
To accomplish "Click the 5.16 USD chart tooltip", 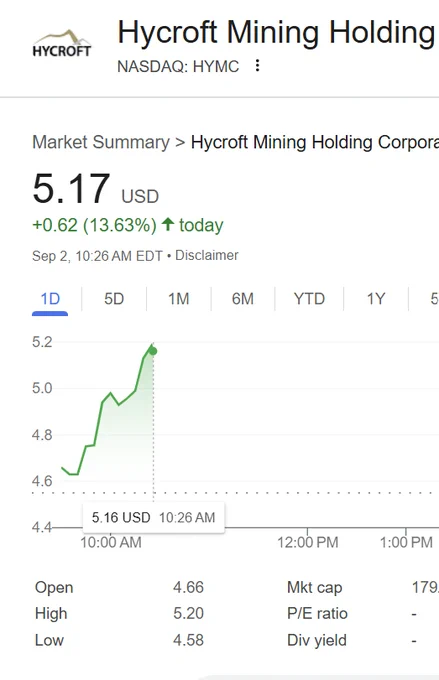I will click(154, 517).
